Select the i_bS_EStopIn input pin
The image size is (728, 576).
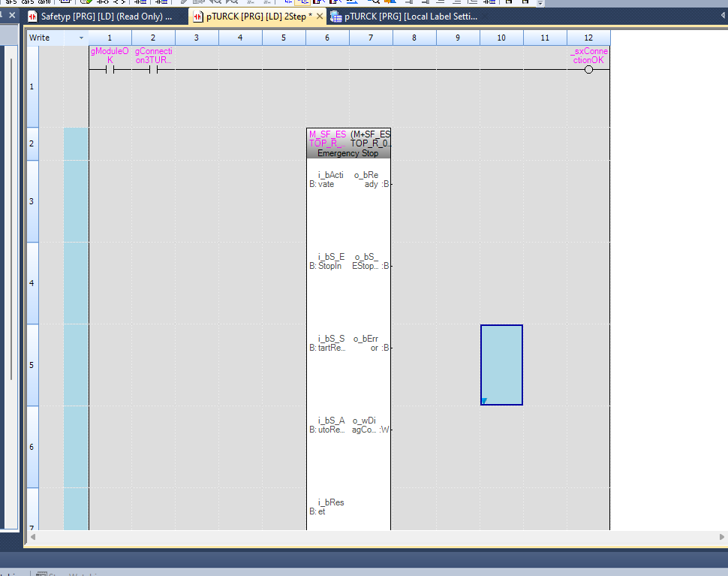pos(327,261)
